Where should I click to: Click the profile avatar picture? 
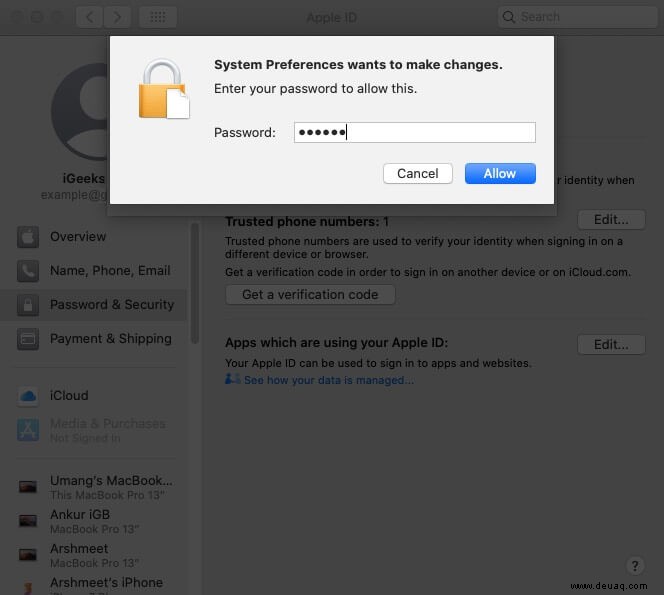[x=80, y=112]
